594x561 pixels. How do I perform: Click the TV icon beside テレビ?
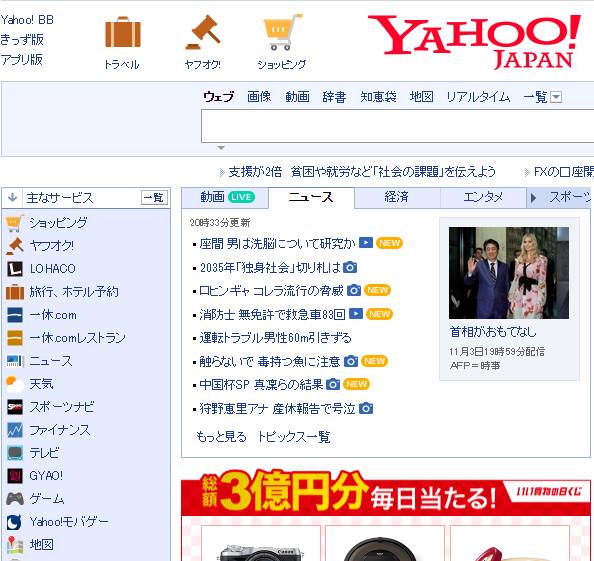(15, 453)
